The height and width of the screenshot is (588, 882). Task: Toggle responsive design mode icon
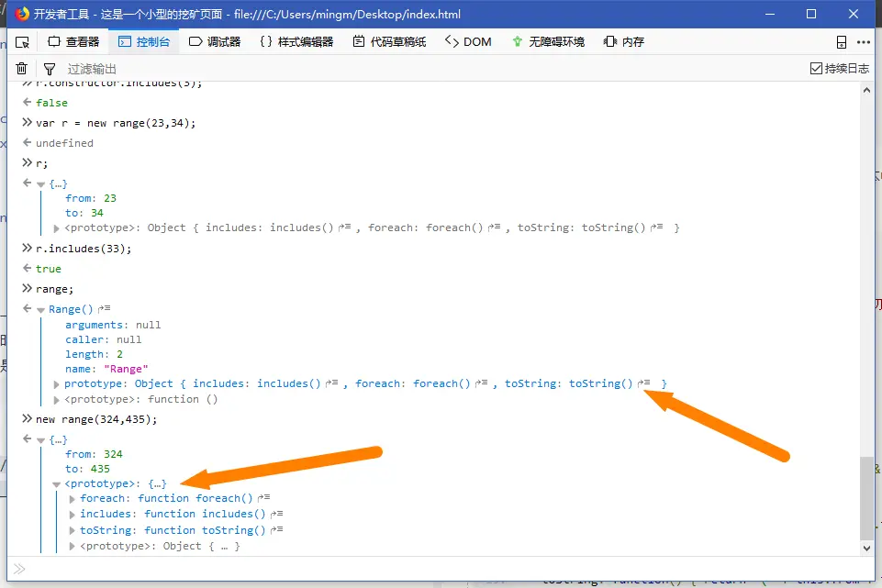point(842,42)
